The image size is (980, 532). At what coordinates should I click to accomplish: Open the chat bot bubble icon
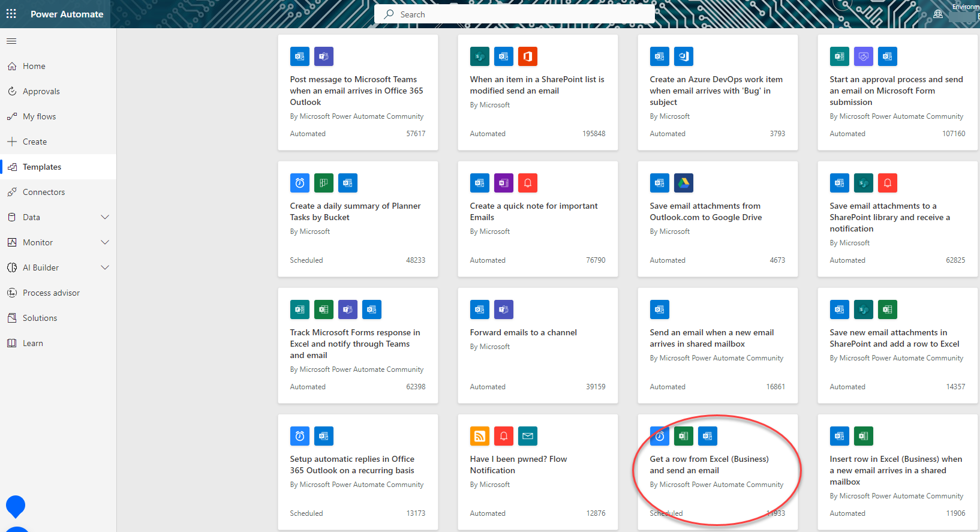16,506
